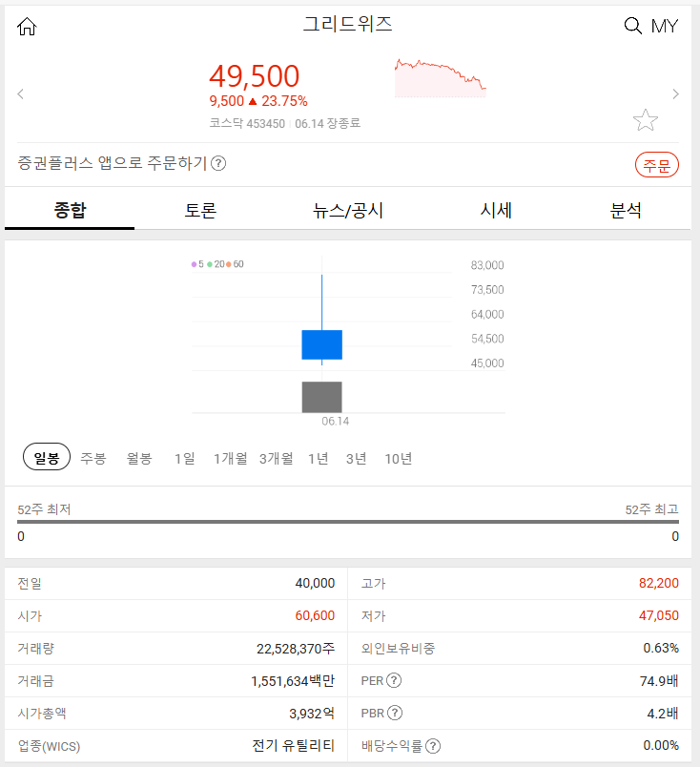Click the 60-day moving average legend dot
Viewport: 700px width, 767px height.
(229, 264)
